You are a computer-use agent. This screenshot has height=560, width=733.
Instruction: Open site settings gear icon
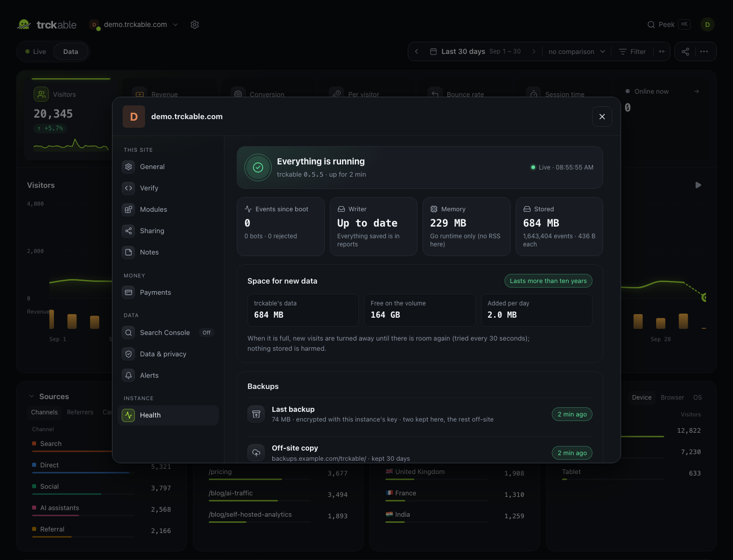[x=194, y=24]
